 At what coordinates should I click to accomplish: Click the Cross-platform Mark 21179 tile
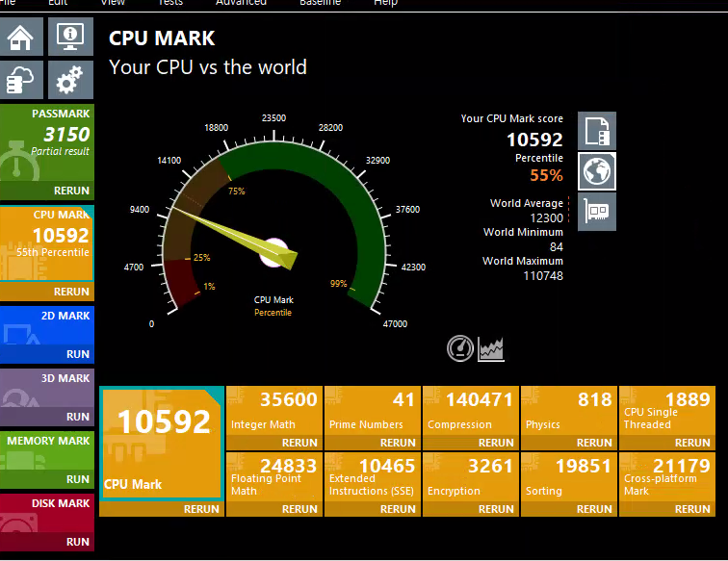[x=667, y=477]
